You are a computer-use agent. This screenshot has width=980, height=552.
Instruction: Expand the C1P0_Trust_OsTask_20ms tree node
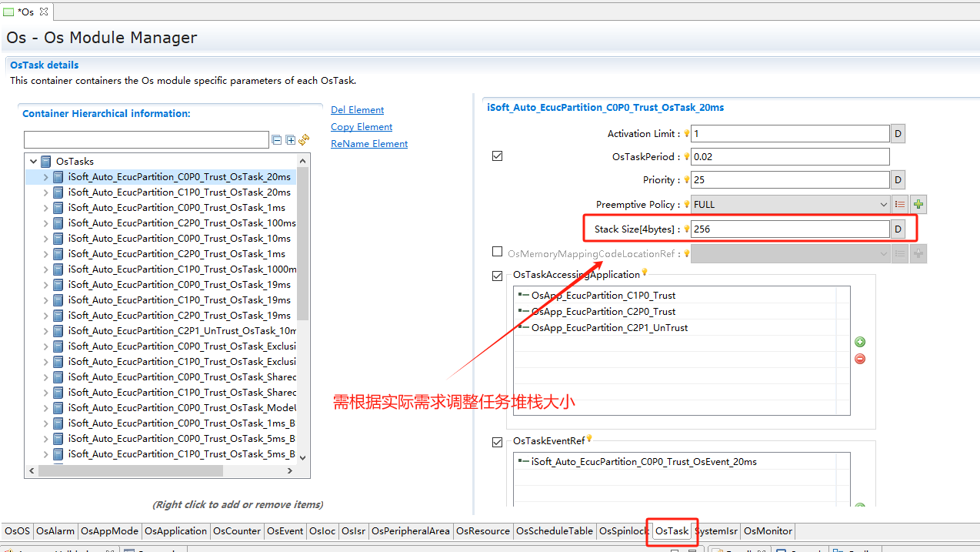(45, 192)
